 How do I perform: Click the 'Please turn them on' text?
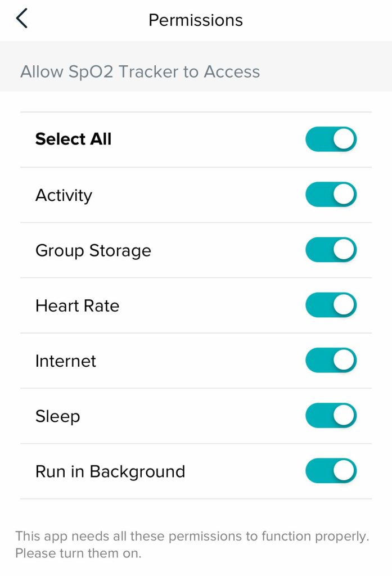click(78, 553)
